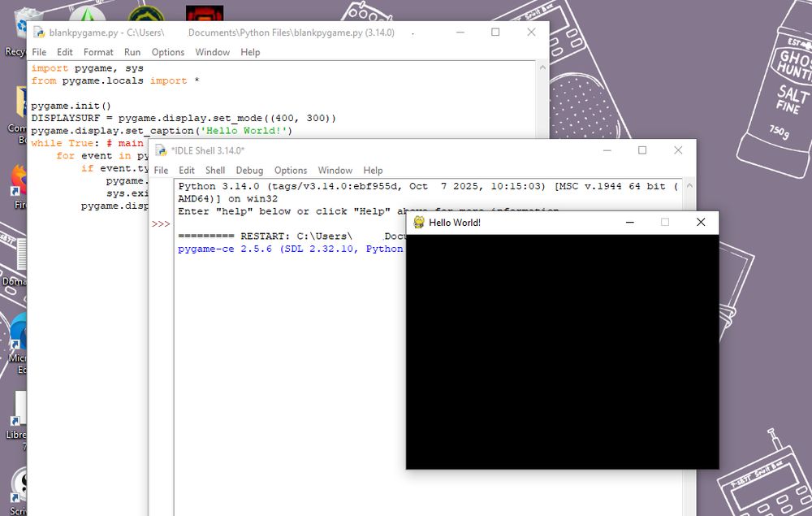Open the Run menu in the editor
The height and width of the screenshot is (516, 812).
pos(132,52)
